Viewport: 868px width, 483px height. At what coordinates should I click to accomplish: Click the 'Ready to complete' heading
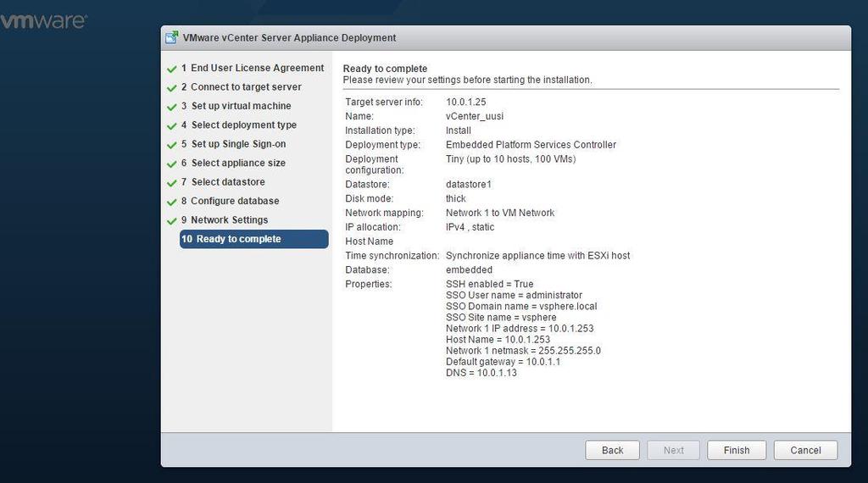[x=386, y=69]
